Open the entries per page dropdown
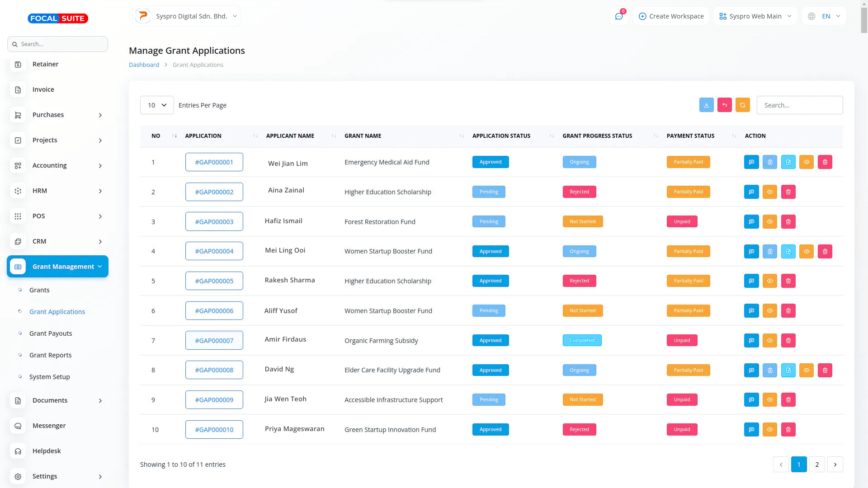The image size is (868, 488). (157, 105)
